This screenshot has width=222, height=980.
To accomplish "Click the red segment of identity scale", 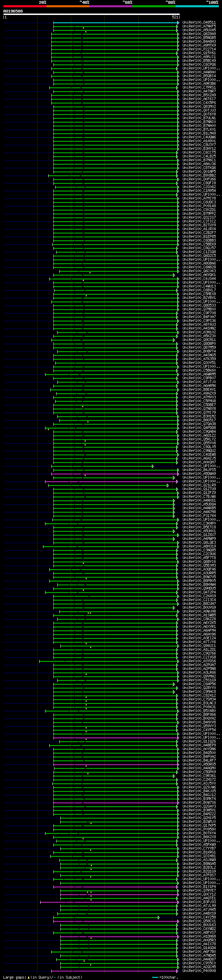I will (x=25, y=6).
